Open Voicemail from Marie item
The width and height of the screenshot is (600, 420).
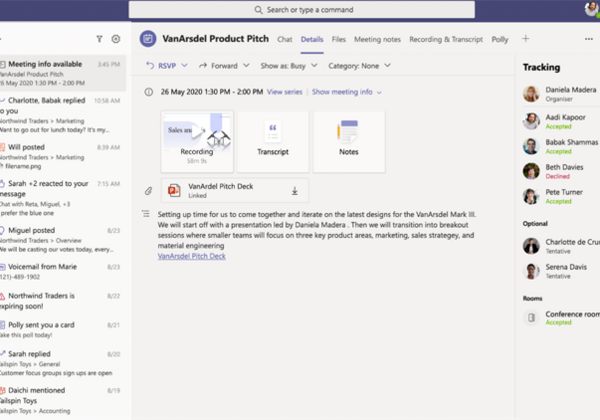62,271
